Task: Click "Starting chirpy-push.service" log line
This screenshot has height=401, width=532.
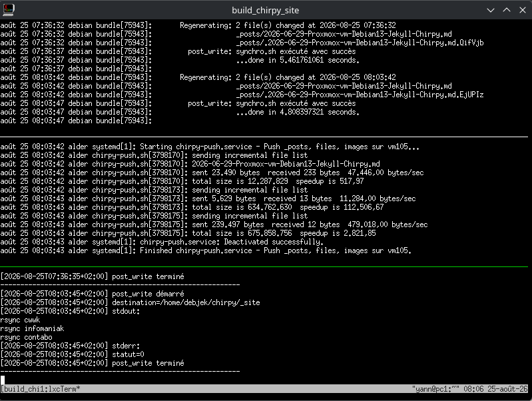Action: pos(210,147)
